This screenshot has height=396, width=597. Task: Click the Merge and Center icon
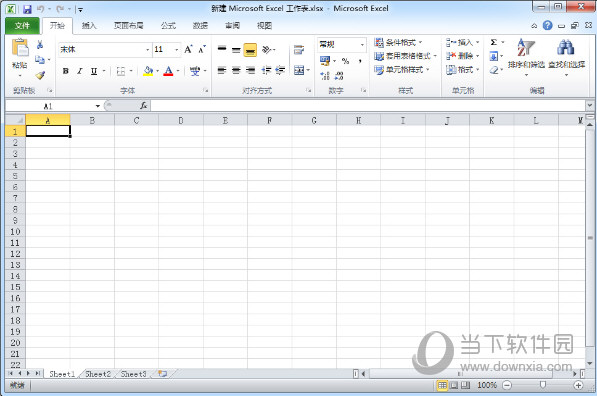(299, 70)
